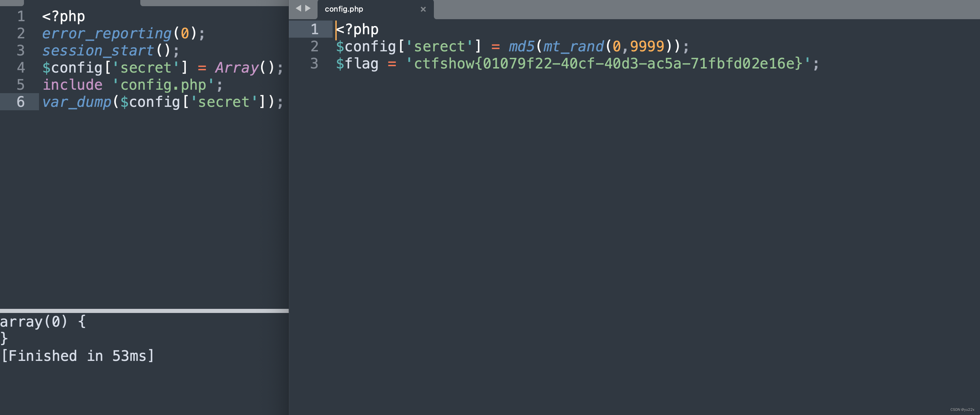Click the var_dump function on line 6
This screenshot has width=980, height=415.
76,102
